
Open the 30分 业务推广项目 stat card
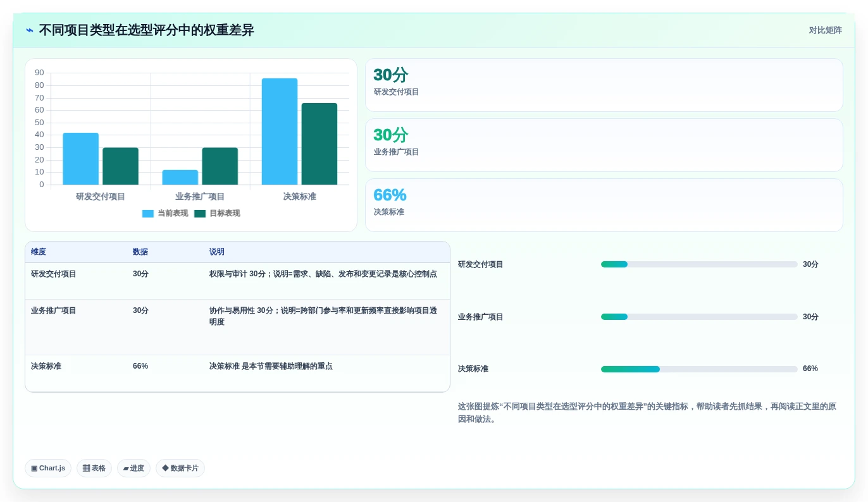tap(604, 145)
